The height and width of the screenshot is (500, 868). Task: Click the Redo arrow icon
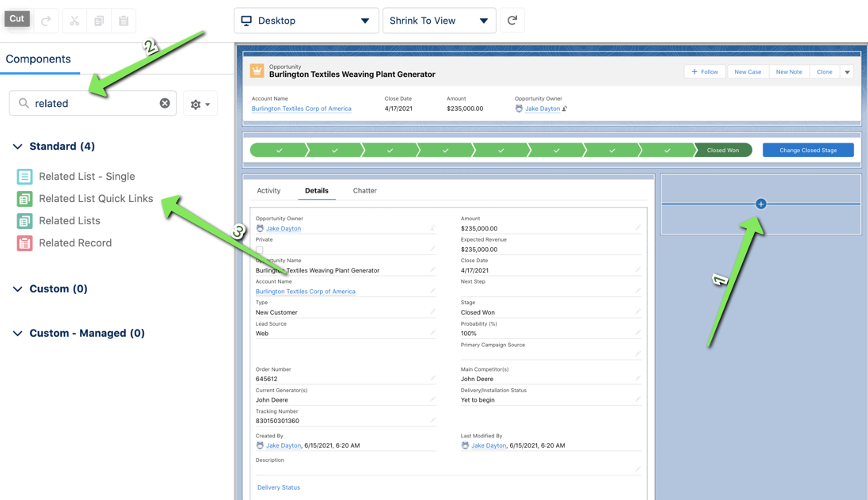(46, 21)
